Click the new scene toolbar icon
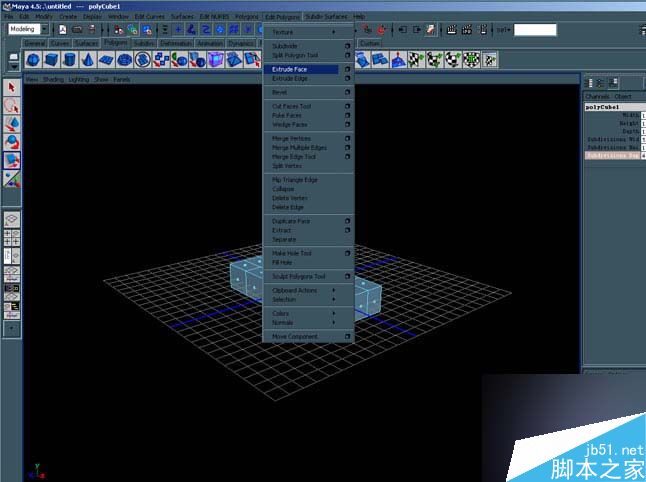 pyautogui.click(x=63, y=30)
